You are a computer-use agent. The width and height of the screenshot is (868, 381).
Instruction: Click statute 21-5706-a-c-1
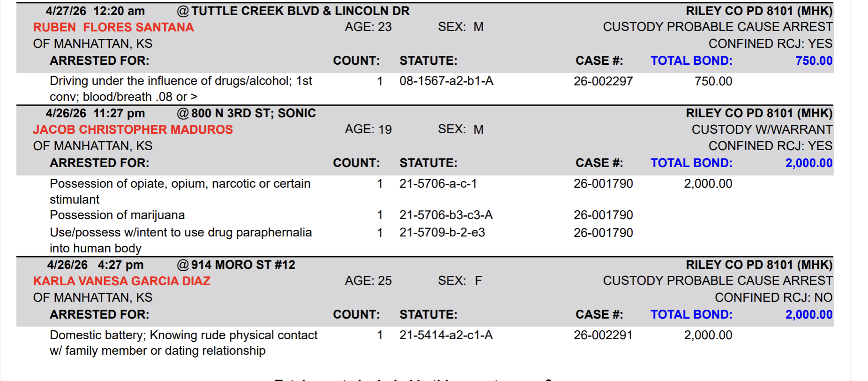(438, 183)
